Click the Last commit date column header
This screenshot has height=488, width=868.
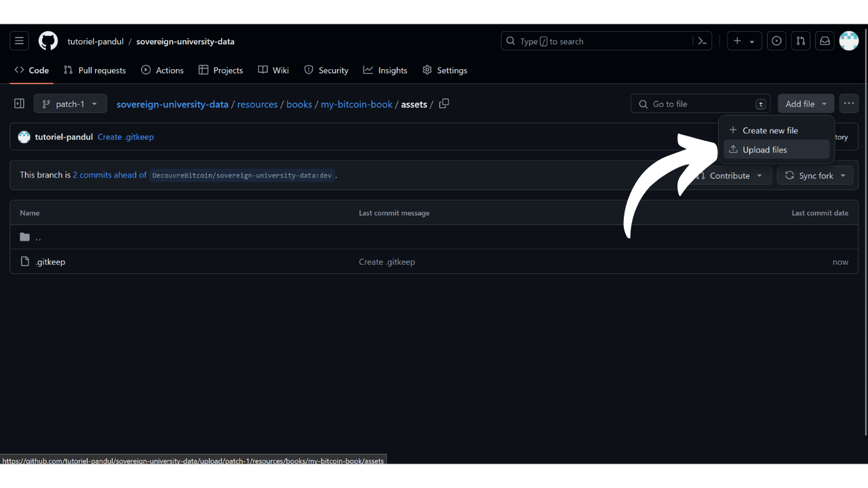pyautogui.click(x=820, y=213)
